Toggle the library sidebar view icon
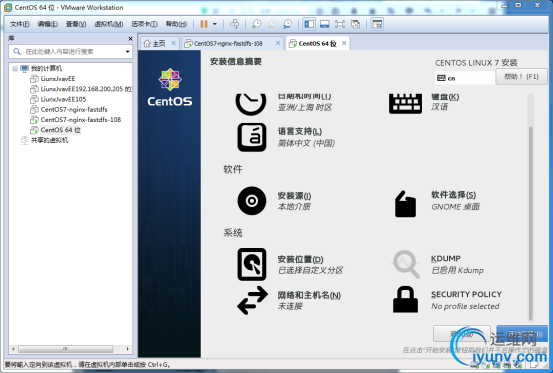 coord(309,24)
